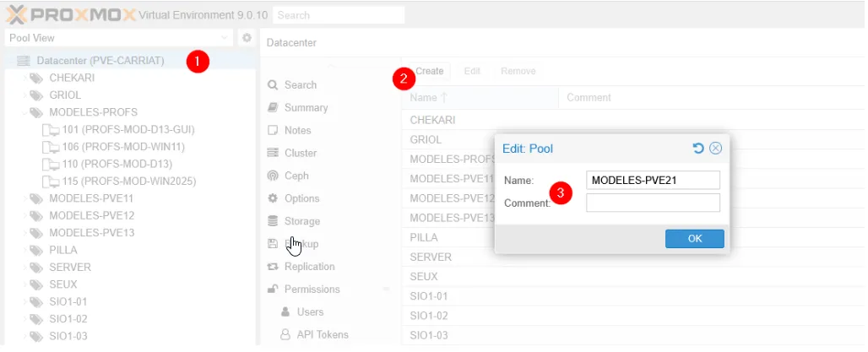Click the Datacenter server icon in tree
Screen dimensions: 868x352
click(x=24, y=61)
